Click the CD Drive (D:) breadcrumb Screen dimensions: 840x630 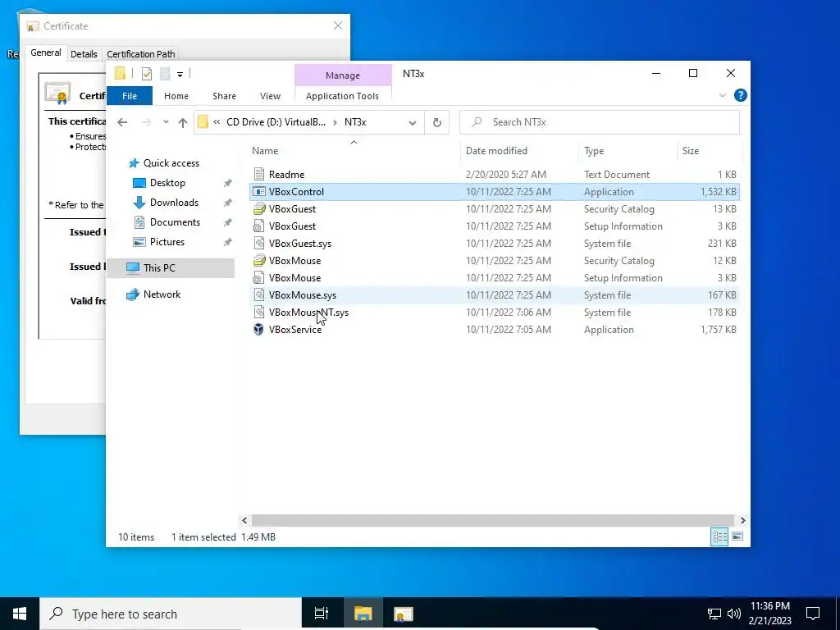click(x=276, y=122)
